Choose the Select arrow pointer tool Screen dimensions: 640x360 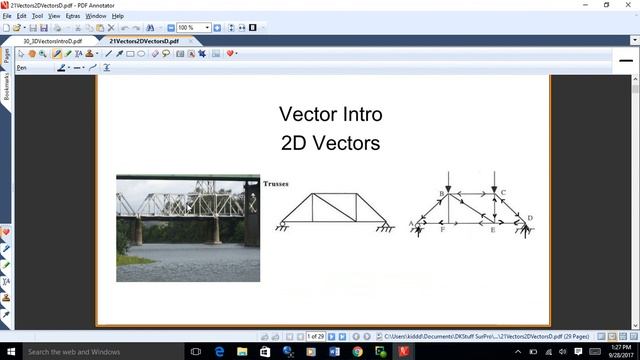tap(21, 53)
